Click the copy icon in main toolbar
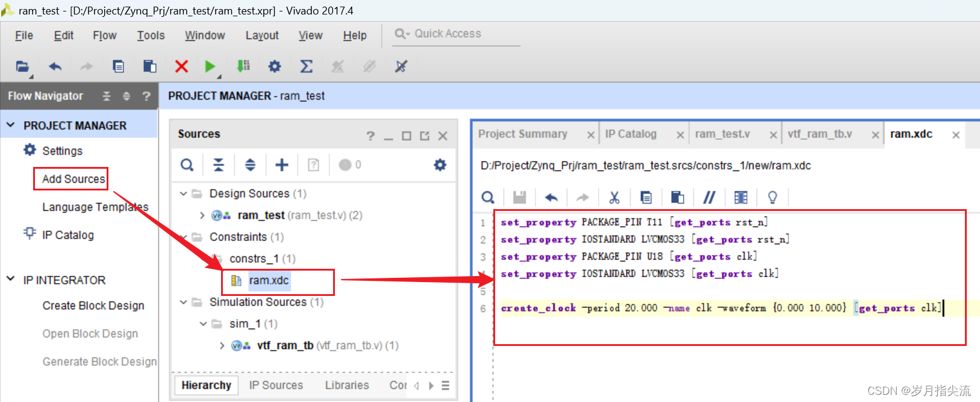The width and height of the screenshot is (980, 402). pos(119,66)
